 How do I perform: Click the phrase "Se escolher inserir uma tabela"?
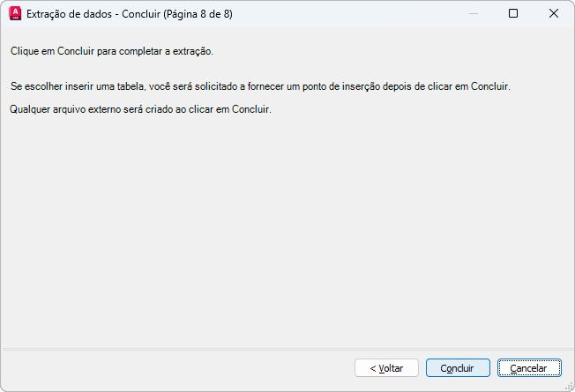[x=78, y=87]
